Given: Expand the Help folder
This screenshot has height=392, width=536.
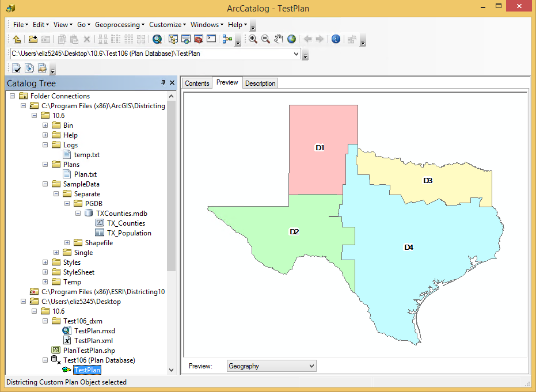Looking at the screenshot, I should (45, 135).
